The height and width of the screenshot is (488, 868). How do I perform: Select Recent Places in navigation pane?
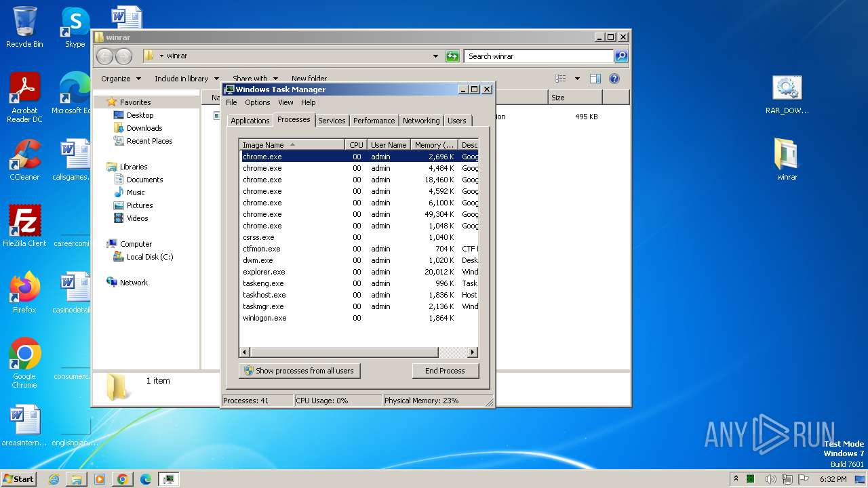coord(149,141)
